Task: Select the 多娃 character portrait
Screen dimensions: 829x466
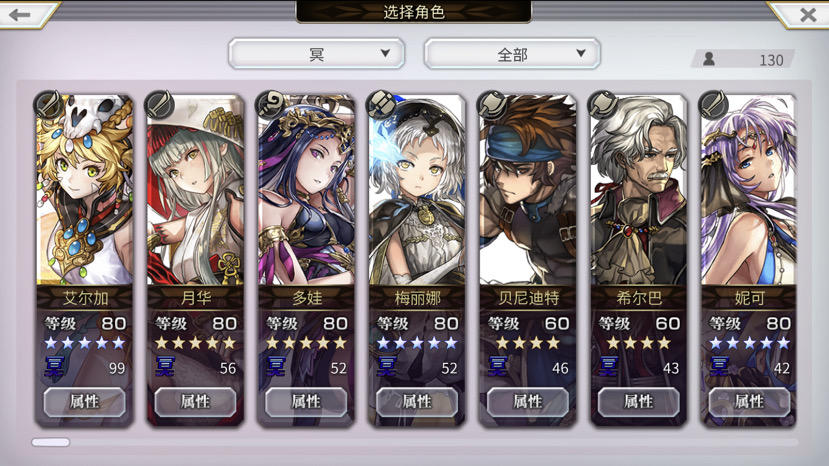Action: tap(306, 189)
